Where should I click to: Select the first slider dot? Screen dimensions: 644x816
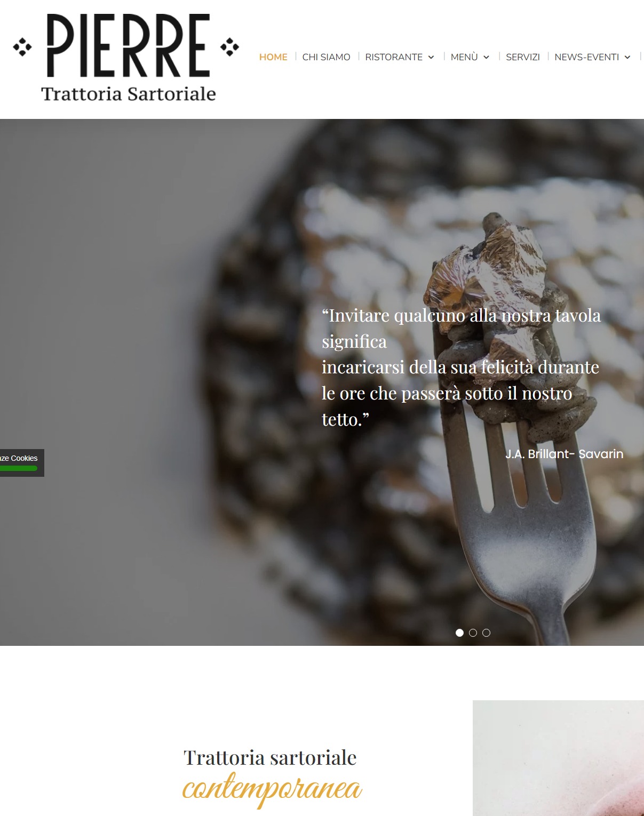pos(459,633)
